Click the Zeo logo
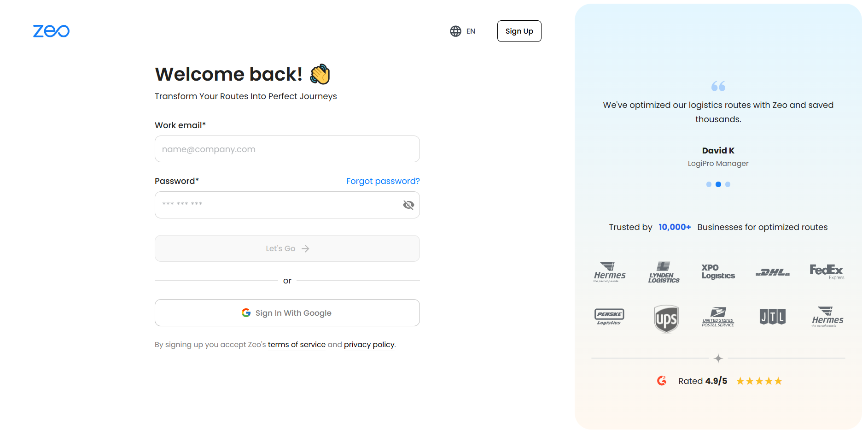The image size is (868, 436). (x=51, y=31)
